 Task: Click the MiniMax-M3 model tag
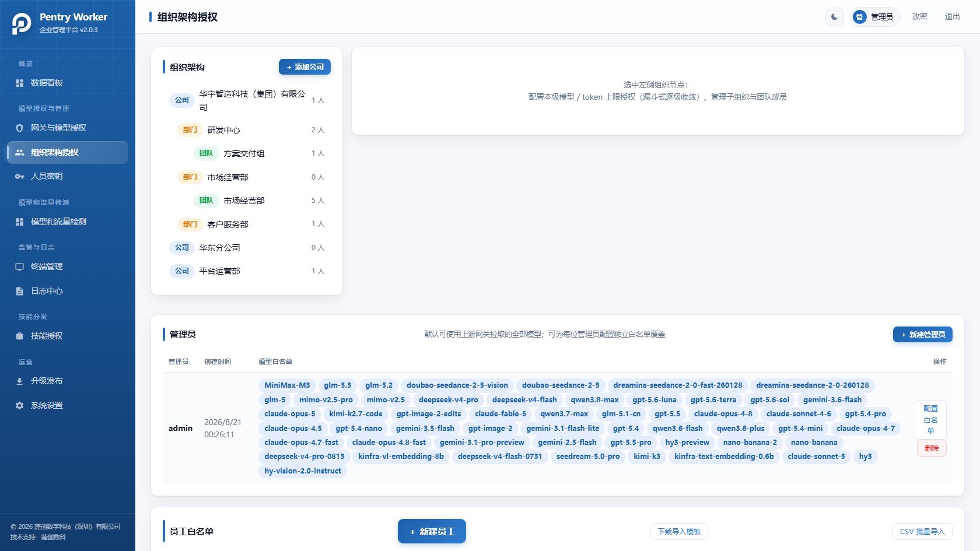pyautogui.click(x=287, y=385)
